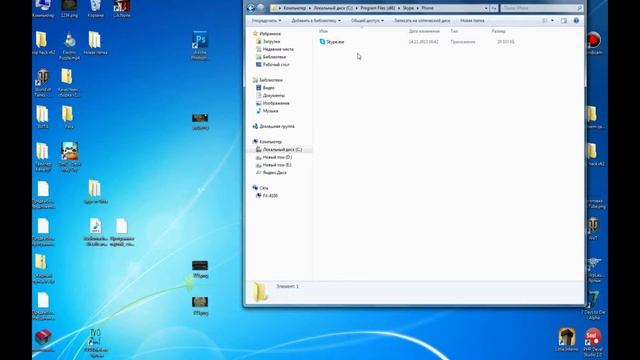Open the address bar history dropdown arrow
Screen dimensions: 640x360
(x=486, y=8)
